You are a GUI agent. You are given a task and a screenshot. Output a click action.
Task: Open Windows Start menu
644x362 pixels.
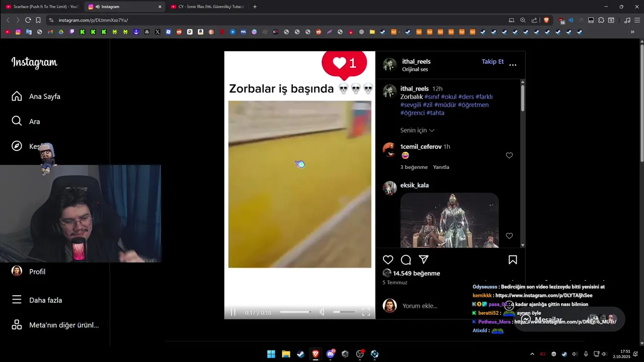(x=271, y=354)
